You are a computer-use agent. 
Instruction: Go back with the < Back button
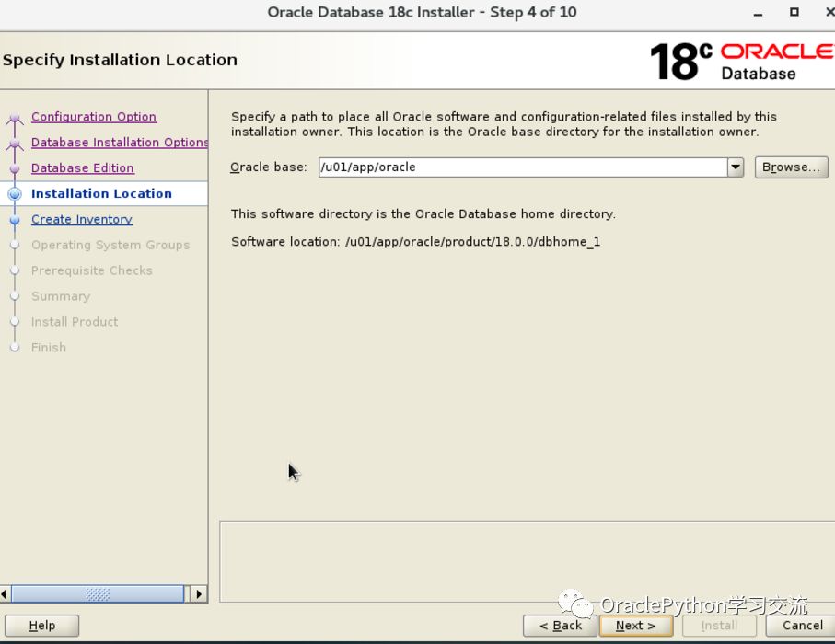point(561,626)
